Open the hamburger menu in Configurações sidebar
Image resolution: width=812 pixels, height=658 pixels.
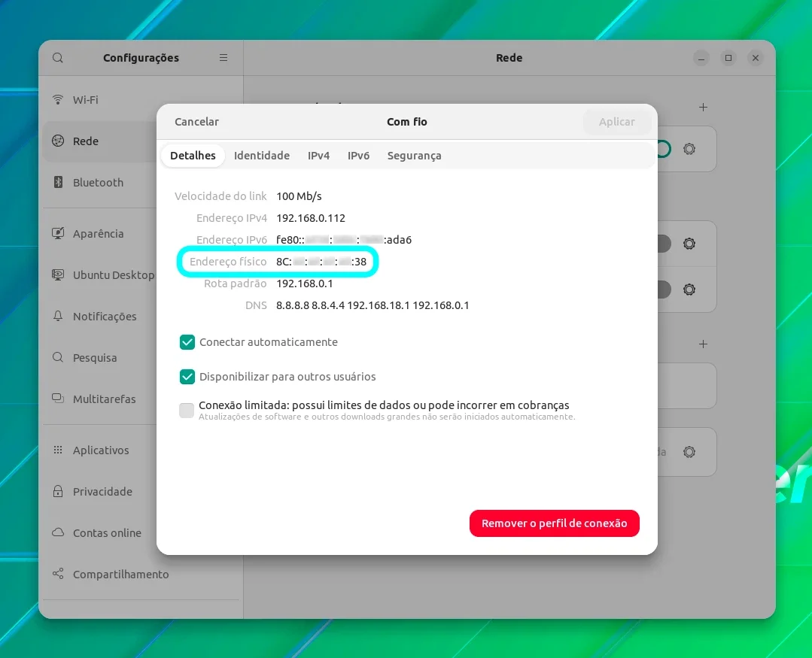point(224,57)
